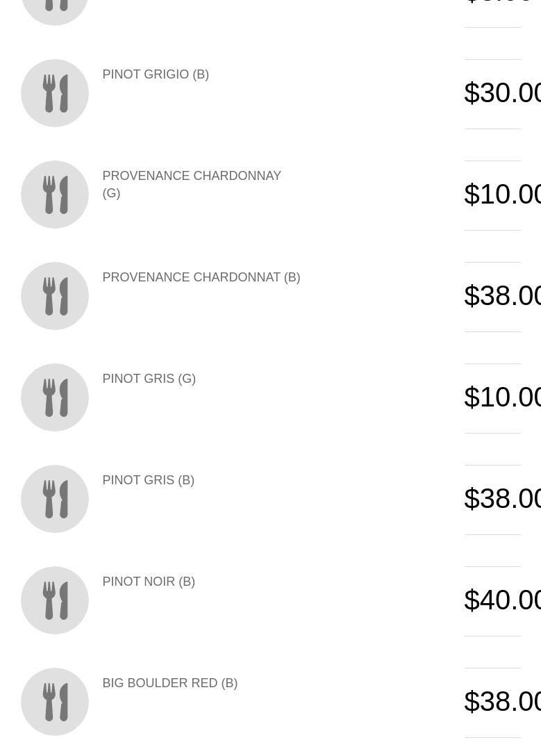Click the $30.00 Pinot Grigio price
Viewport: 541px width, 756px height.
[x=502, y=93]
